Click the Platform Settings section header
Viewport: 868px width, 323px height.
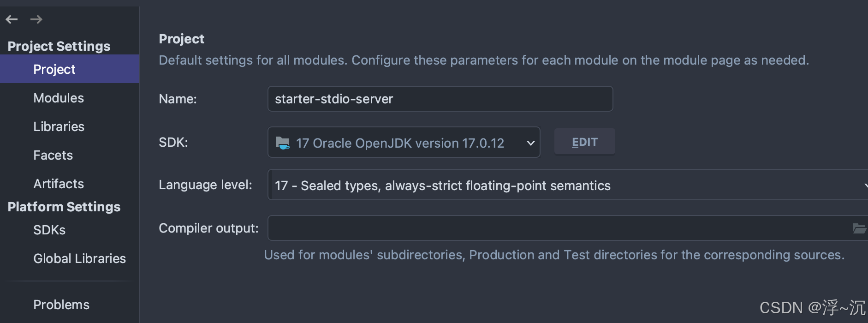[x=64, y=207]
